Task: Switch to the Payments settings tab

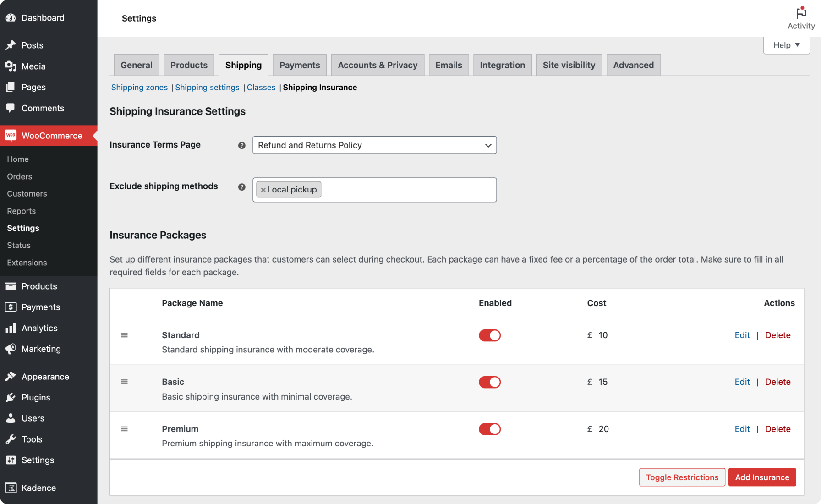Action: (x=299, y=65)
